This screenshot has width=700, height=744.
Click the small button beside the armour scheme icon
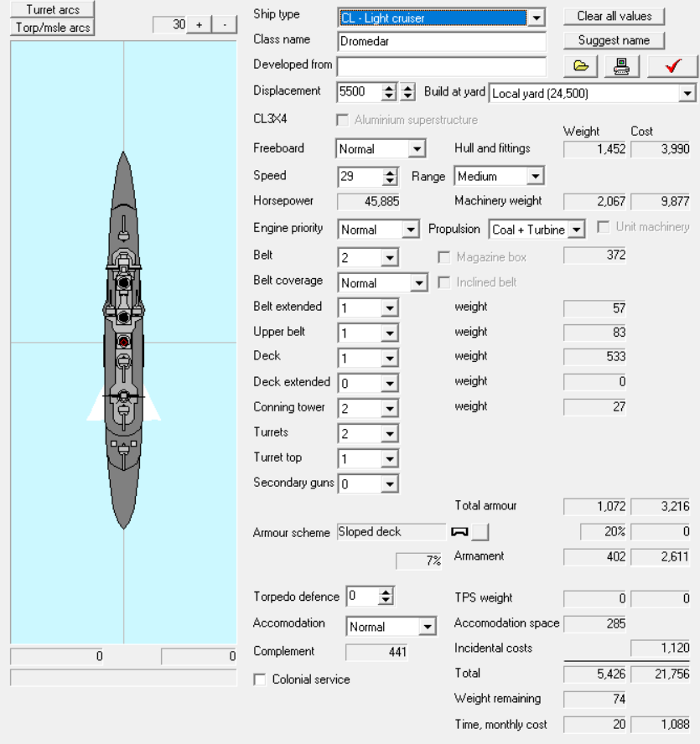[x=480, y=532]
